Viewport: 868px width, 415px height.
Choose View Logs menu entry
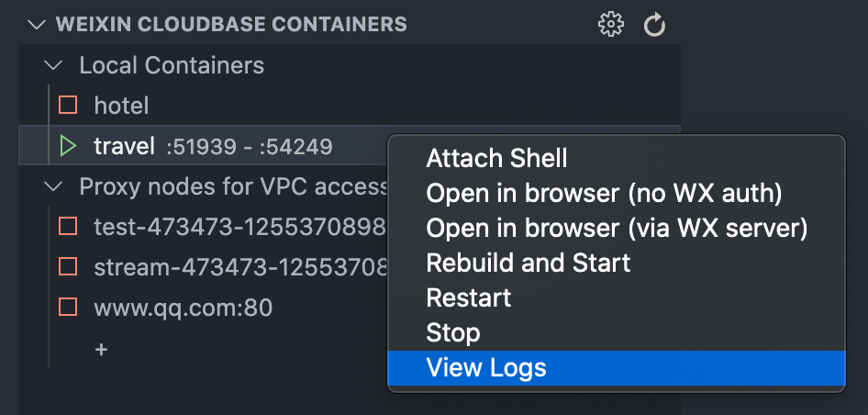point(486,368)
